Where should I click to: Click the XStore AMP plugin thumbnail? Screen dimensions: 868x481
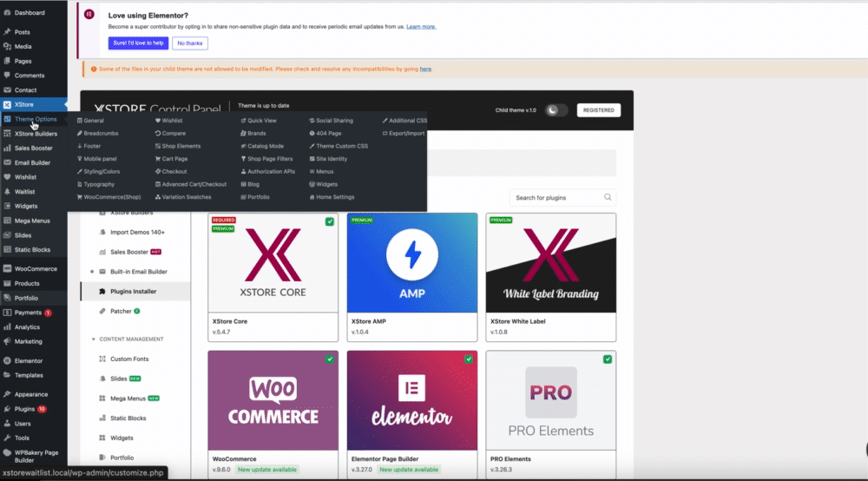pos(411,263)
